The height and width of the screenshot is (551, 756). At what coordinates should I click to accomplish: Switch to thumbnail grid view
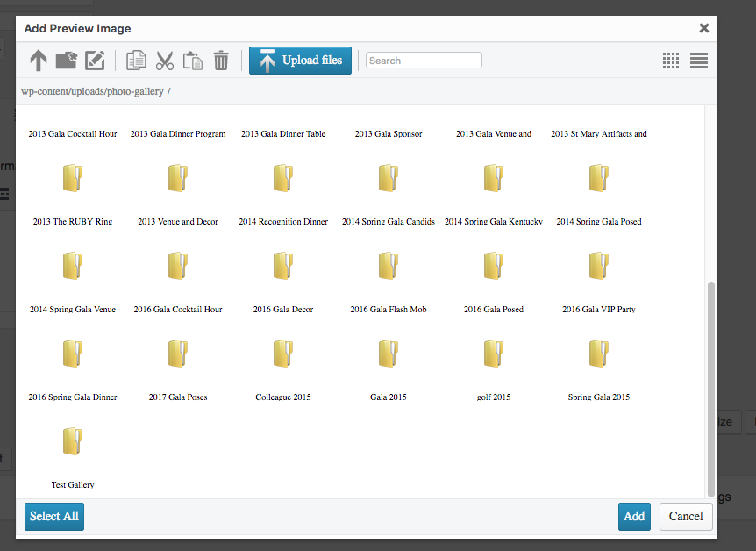tap(671, 61)
